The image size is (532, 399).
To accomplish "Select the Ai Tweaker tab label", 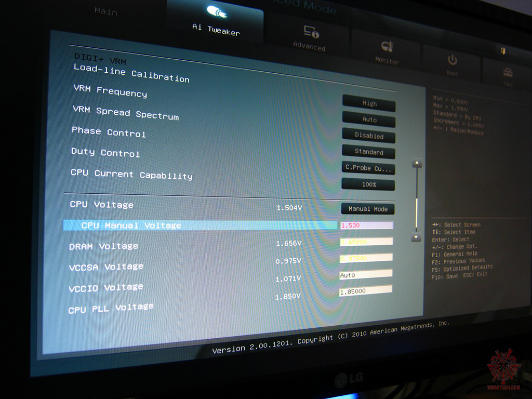I will (x=216, y=30).
